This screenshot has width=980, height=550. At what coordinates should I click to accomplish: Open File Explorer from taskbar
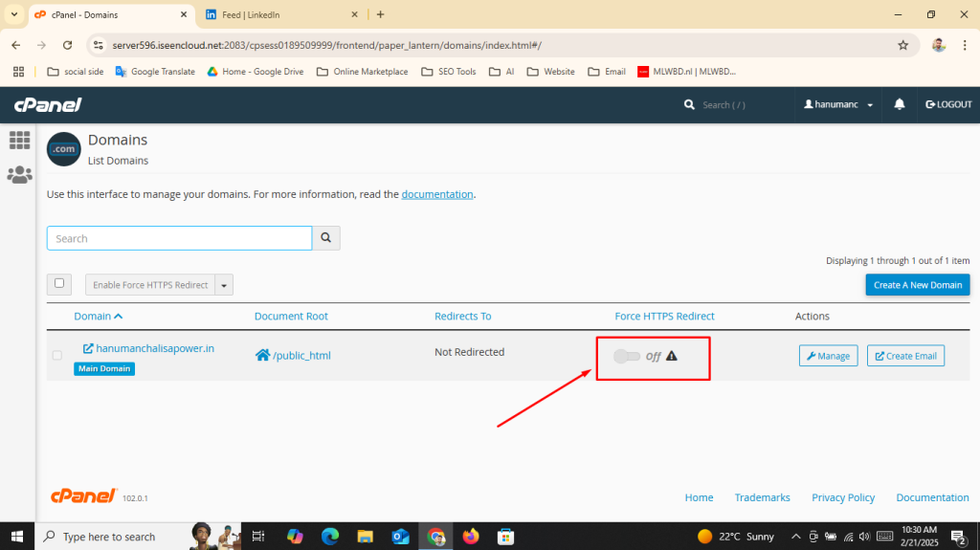(x=365, y=537)
